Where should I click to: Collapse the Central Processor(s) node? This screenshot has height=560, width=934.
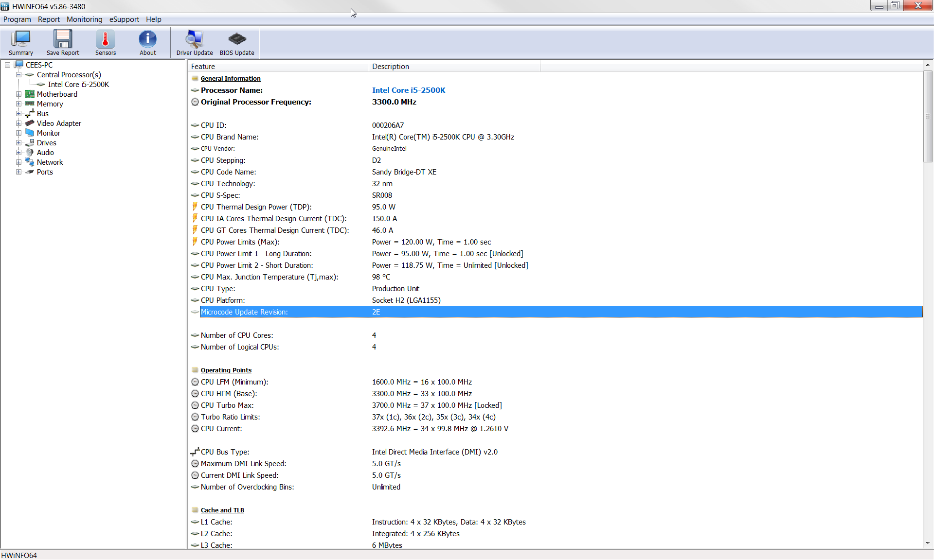click(x=18, y=75)
